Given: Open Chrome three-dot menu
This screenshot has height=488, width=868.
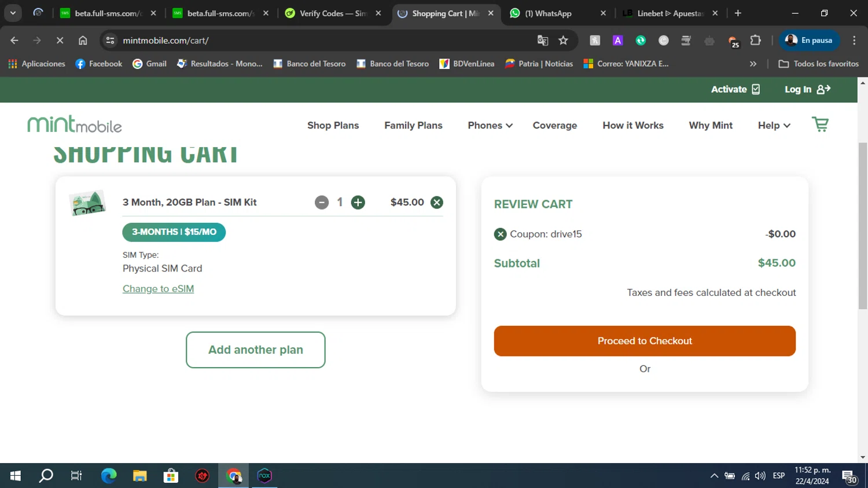Looking at the screenshot, I should pyautogui.click(x=854, y=40).
